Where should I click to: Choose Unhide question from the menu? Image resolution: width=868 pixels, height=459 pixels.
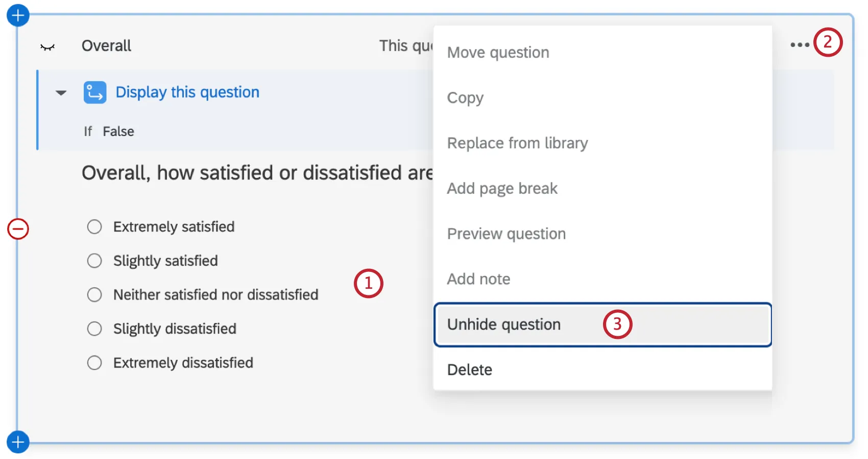coord(602,325)
